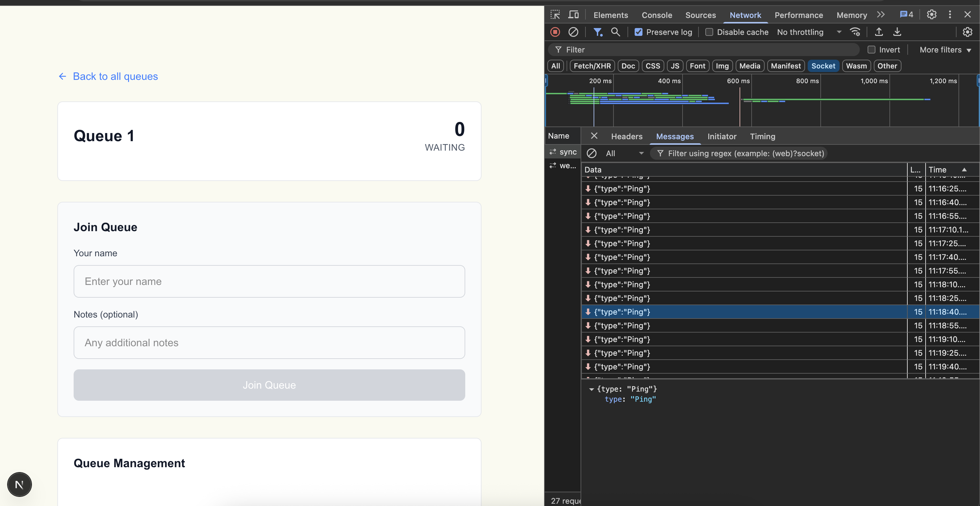Select the we... socket request

(x=562, y=166)
